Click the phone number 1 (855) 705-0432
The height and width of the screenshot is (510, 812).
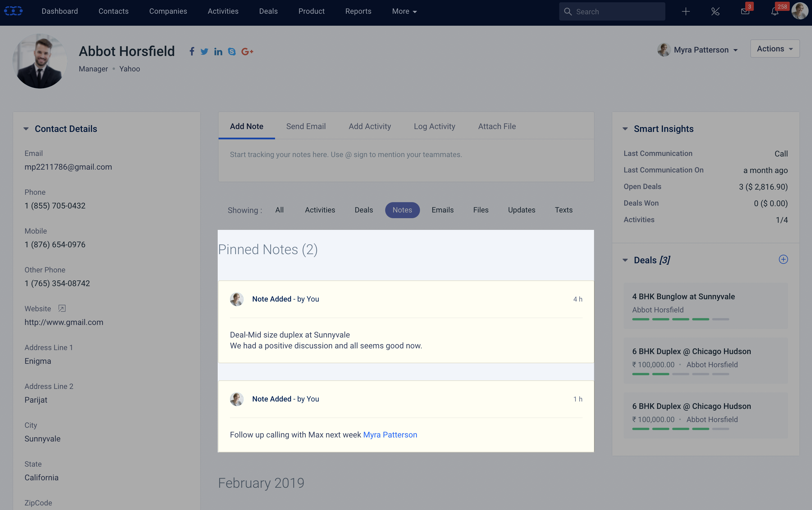point(55,206)
